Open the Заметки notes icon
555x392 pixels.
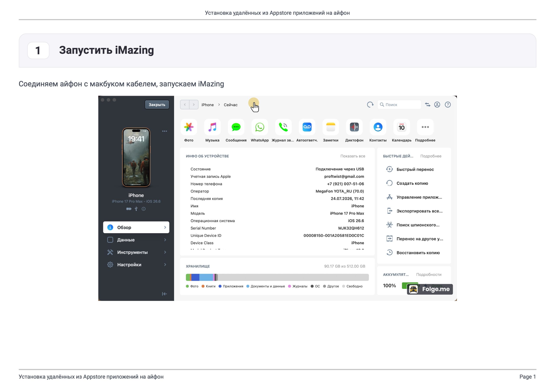[331, 127]
